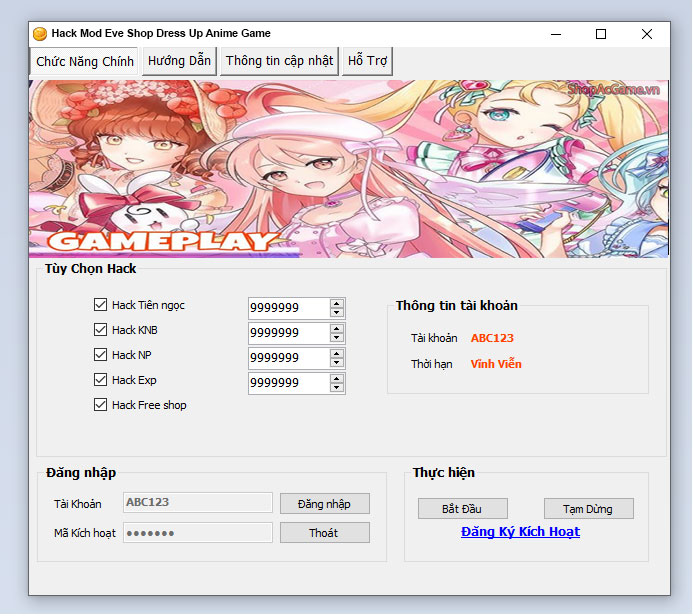Screen dimensions: 693x616
Task: Maximize the Hack Mod window
Action: coord(601,34)
